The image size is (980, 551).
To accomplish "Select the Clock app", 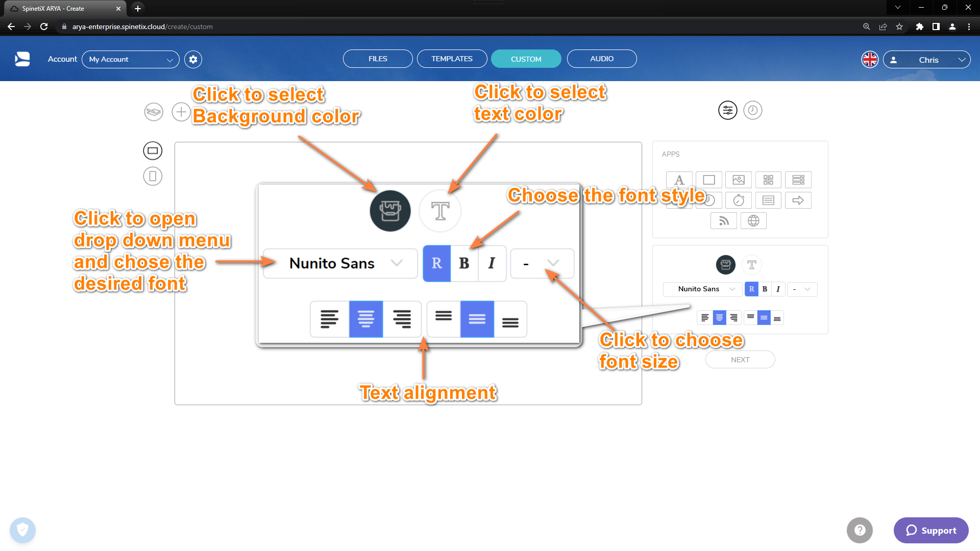I will pyautogui.click(x=709, y=200).
